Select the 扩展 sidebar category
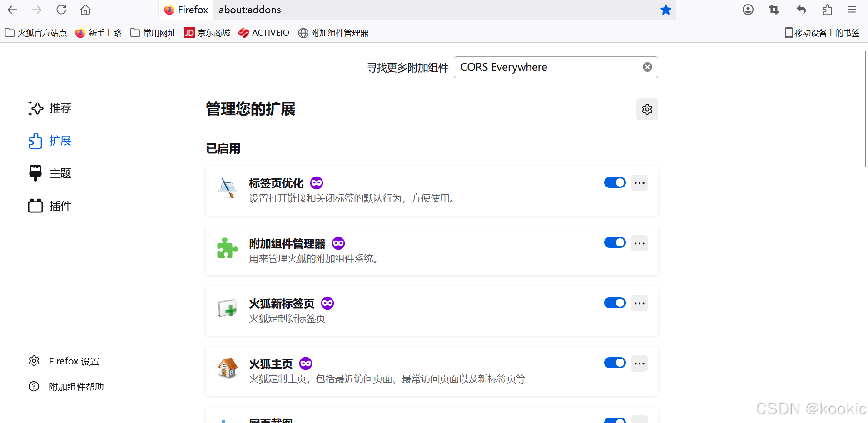868x423 pixels. pyautogui.click(x=50, y=141)
